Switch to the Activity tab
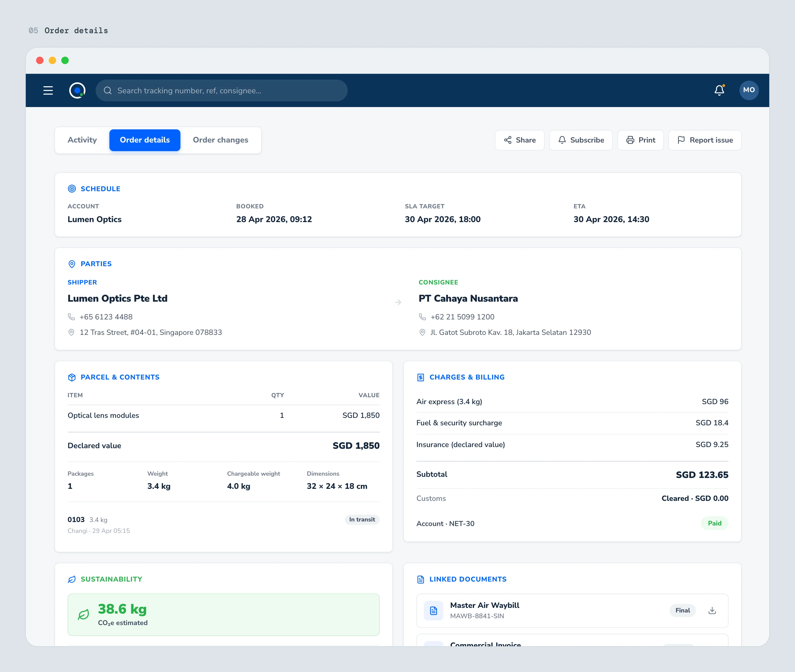This screenshot has width=795, height=672. pyautogui.click(x=82, y=140)
